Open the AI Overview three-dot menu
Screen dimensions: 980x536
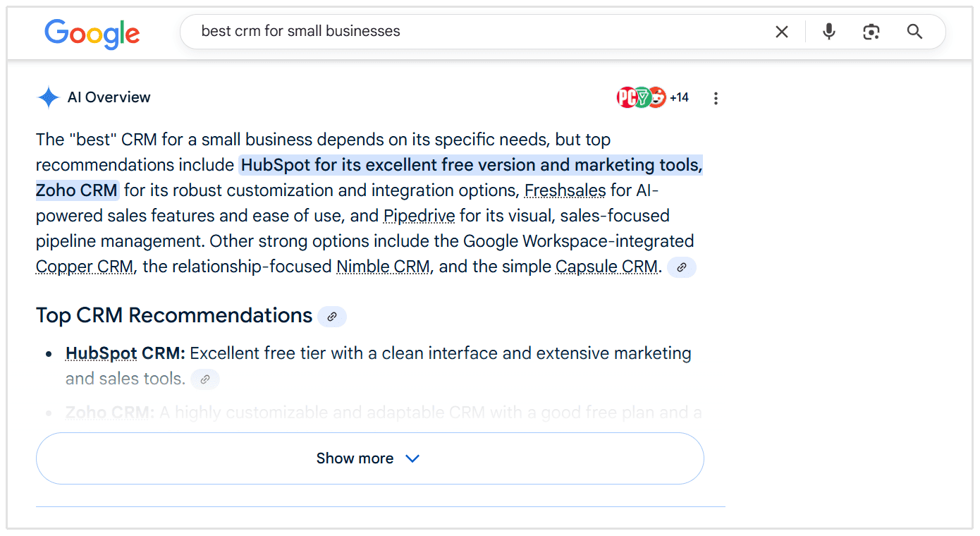716,98
